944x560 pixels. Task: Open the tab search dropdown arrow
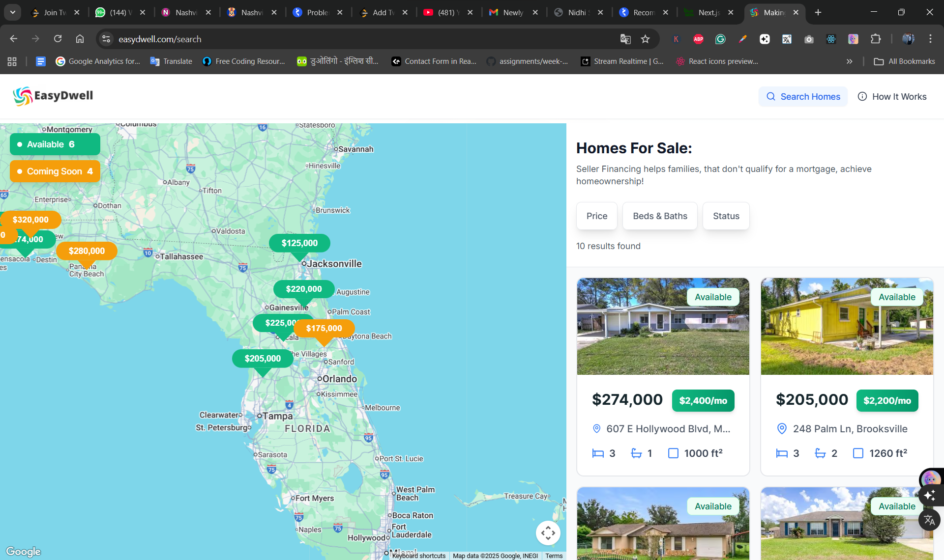click(x=13, y=12)
